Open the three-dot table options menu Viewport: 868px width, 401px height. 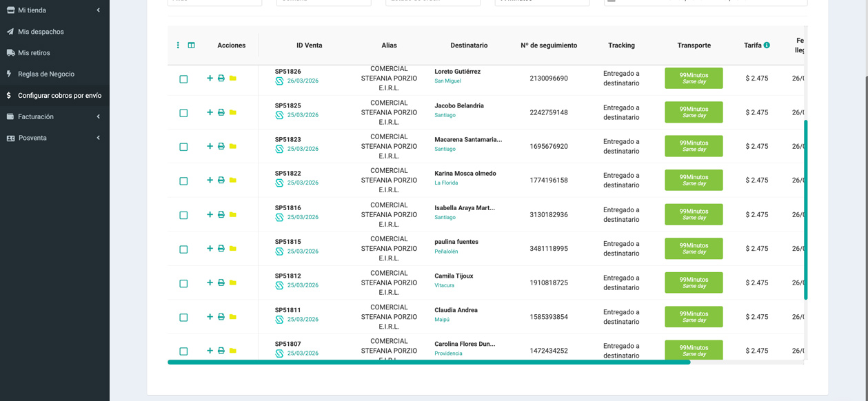178,45
